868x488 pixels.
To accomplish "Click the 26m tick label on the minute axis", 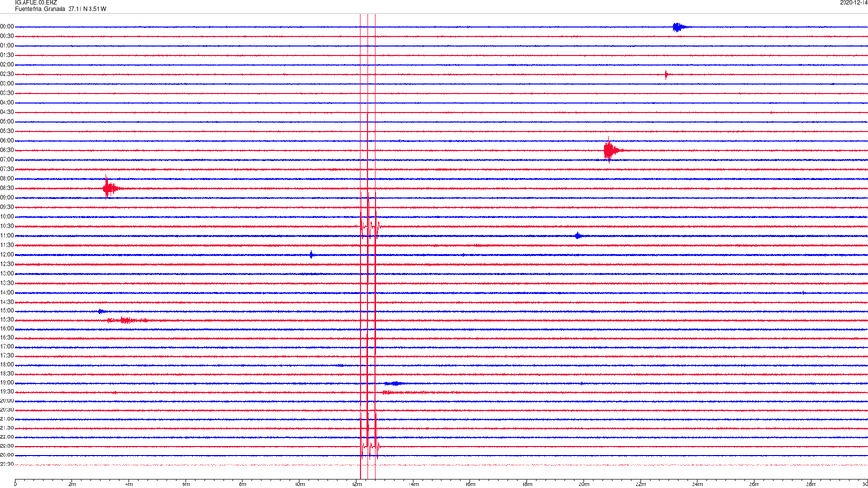I will tap(754, 484).
